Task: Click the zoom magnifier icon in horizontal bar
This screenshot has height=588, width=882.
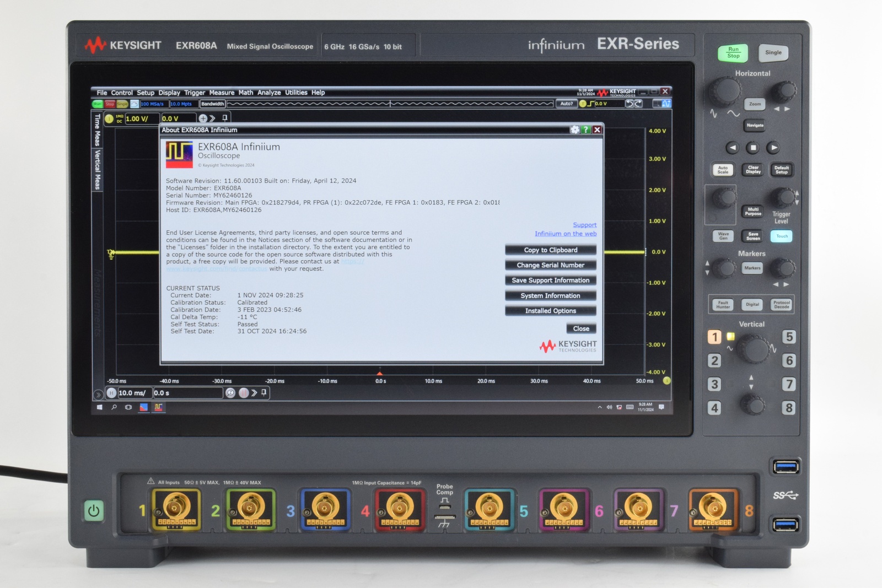Action: coord(230,393)
